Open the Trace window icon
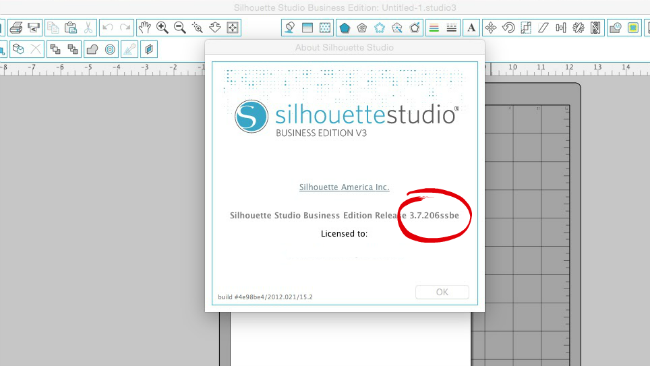Image resolution: width=650 pixels, height=366 pixels. 616,28
